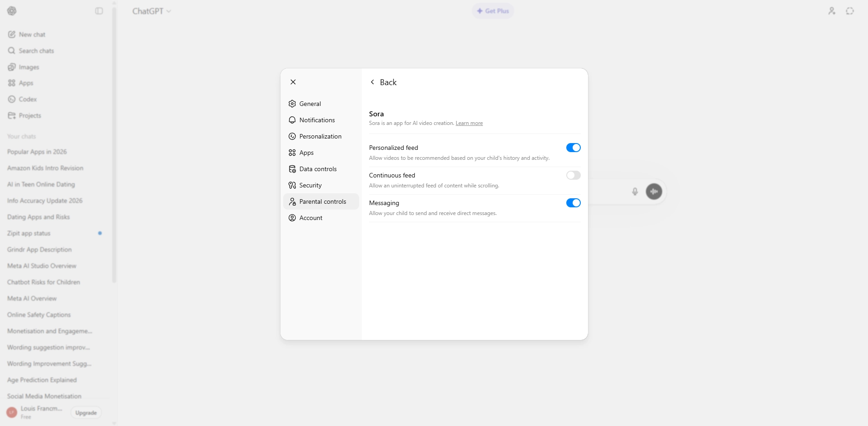Screen dimensions: 868x426
Task: Collapse the sidebar with the panel icon
Action: click(x=99, y=11)
